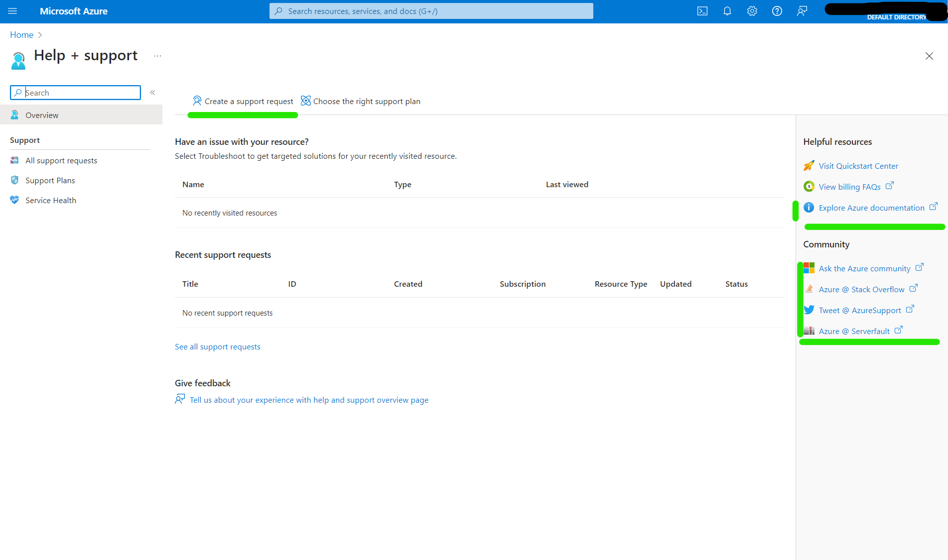
Task: Click the Twitter bird icon
Action: coord(809,310)
